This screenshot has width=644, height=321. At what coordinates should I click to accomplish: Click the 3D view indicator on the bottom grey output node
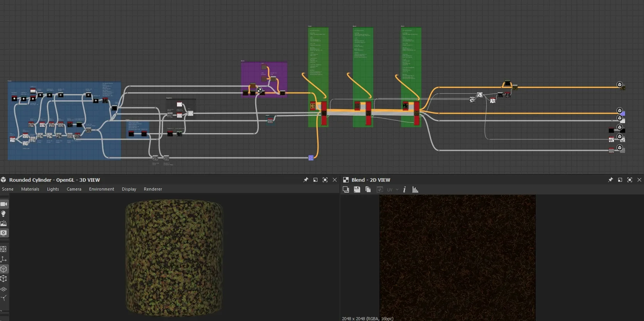tap(619, 147)
